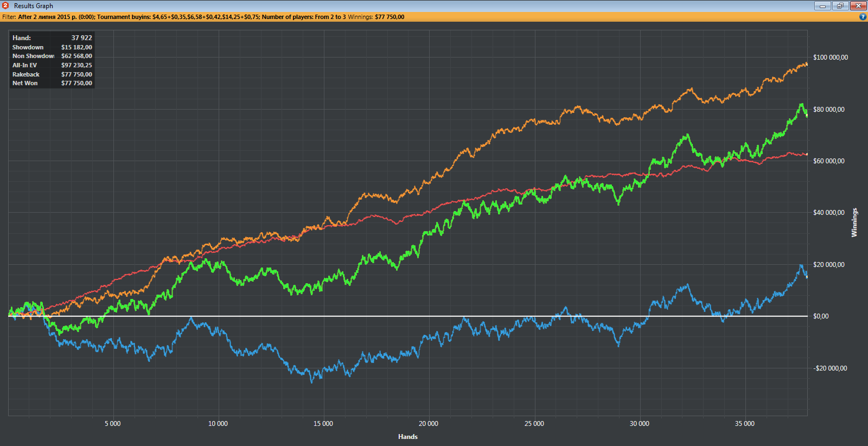The image size is (868, 446).
Task: Click the blue help question mark icon
Action: point(863,17)
